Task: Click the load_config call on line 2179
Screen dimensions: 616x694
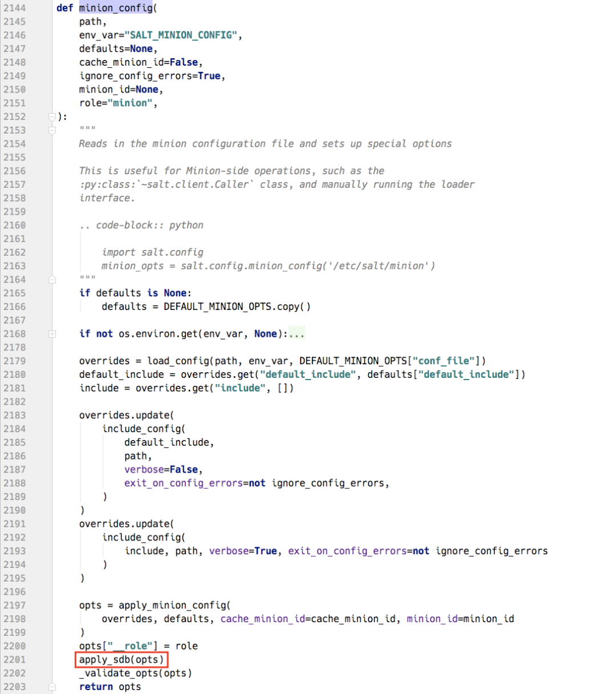Action: point(317,361)
